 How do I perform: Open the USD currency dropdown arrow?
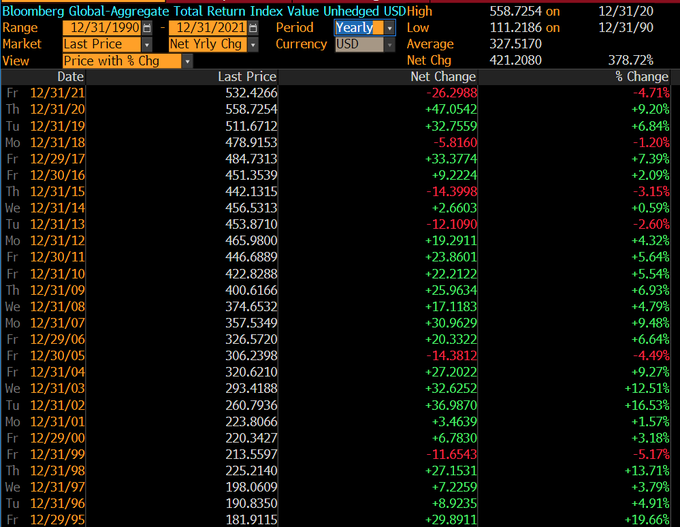[x=389, y=44]
